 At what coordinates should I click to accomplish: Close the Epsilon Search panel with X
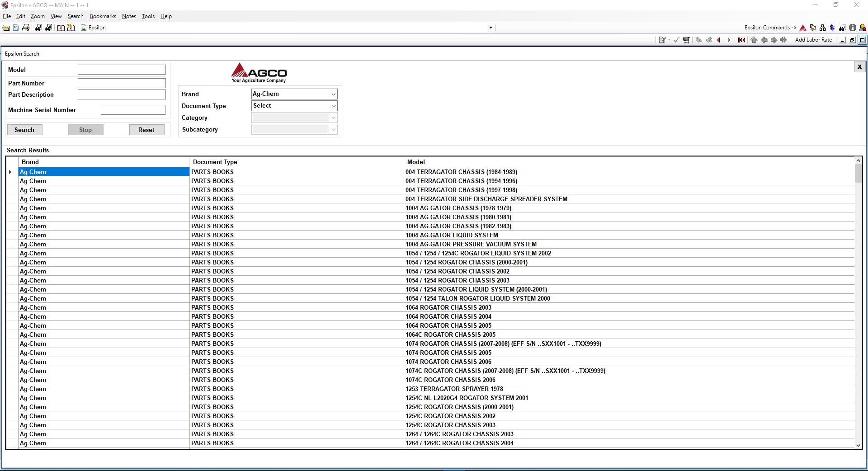coord(859,67)
